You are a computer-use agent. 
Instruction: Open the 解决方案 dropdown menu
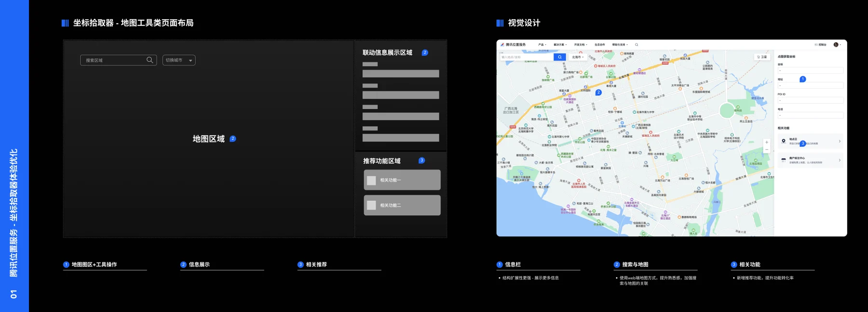click(x=560, y=44)
